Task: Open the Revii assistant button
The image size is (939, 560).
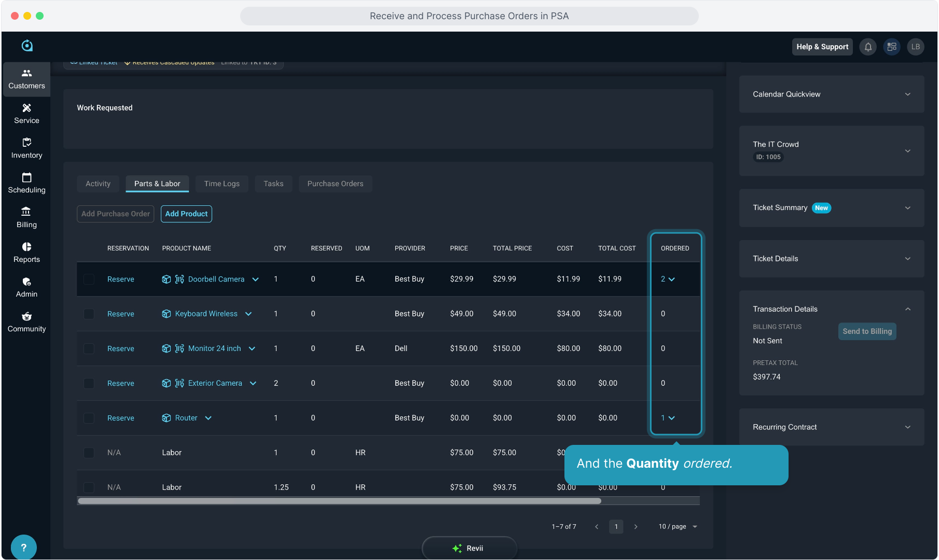Action: click(x=469, y=548)
